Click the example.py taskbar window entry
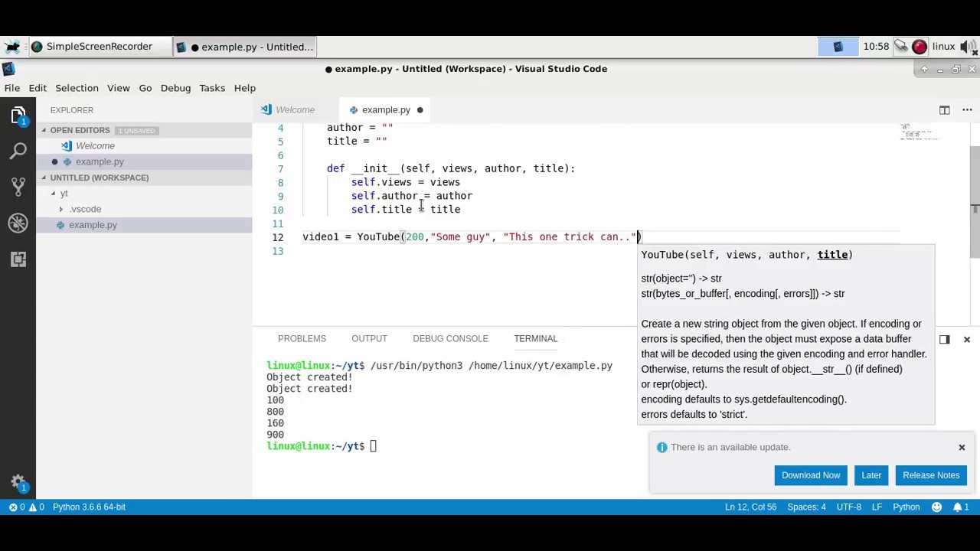Image resolution: width=980 pixels, height=551 pixels. point(245,47)
